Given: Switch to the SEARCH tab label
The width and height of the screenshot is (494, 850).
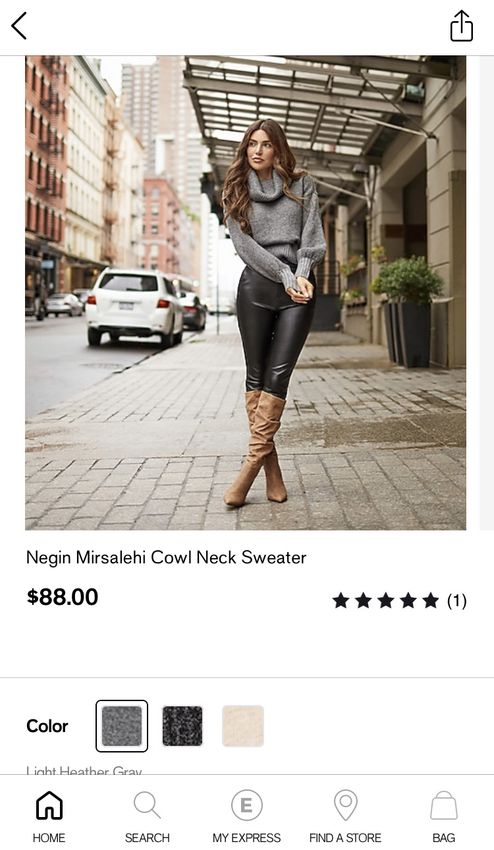Looking at the screenshot, I should [147, 838].
